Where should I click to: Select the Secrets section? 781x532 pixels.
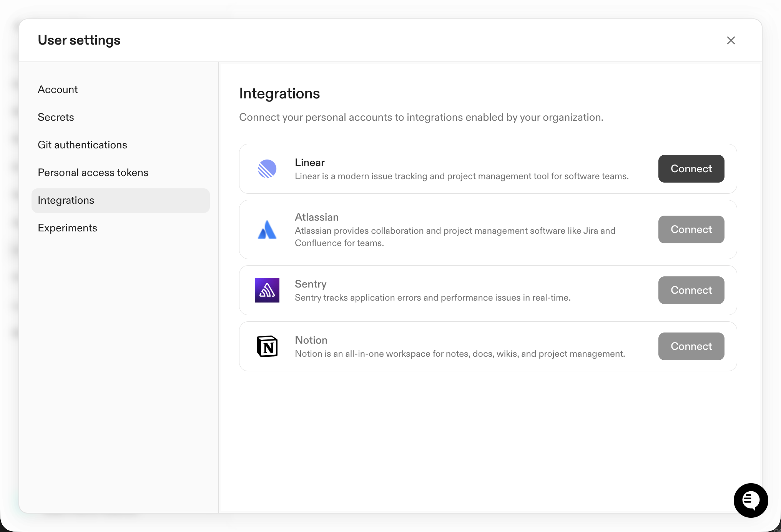coord(56,117)
